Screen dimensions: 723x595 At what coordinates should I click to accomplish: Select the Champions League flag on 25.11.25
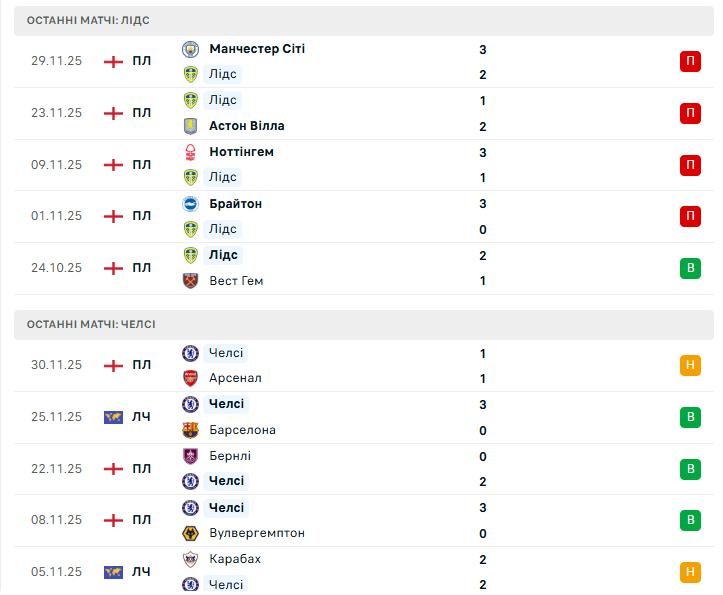point(113,417)
